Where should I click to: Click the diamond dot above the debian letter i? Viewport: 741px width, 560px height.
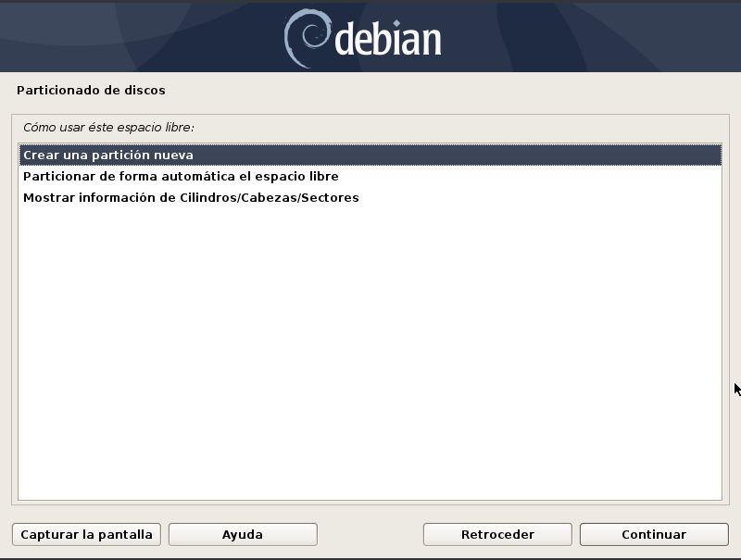pos(396,23)
